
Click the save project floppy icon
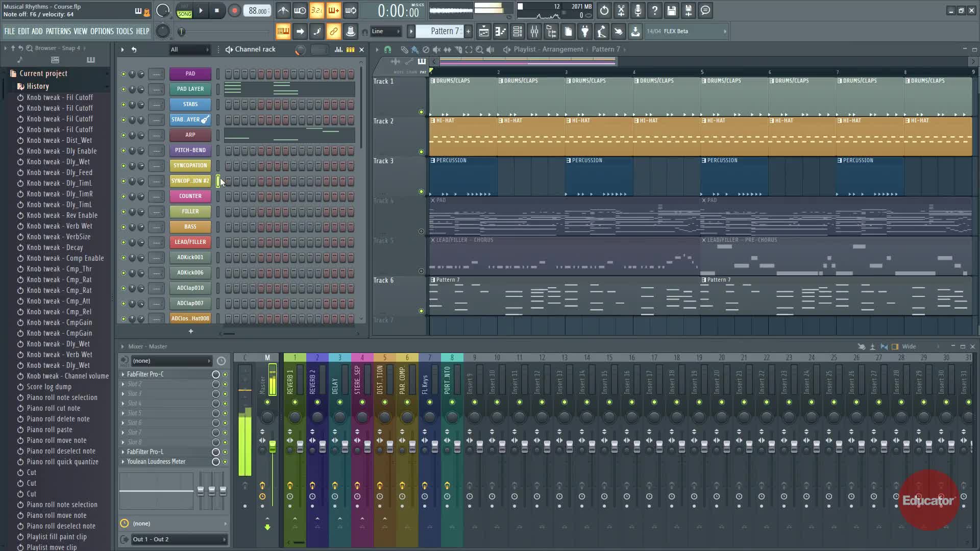[x=672, y=11]
